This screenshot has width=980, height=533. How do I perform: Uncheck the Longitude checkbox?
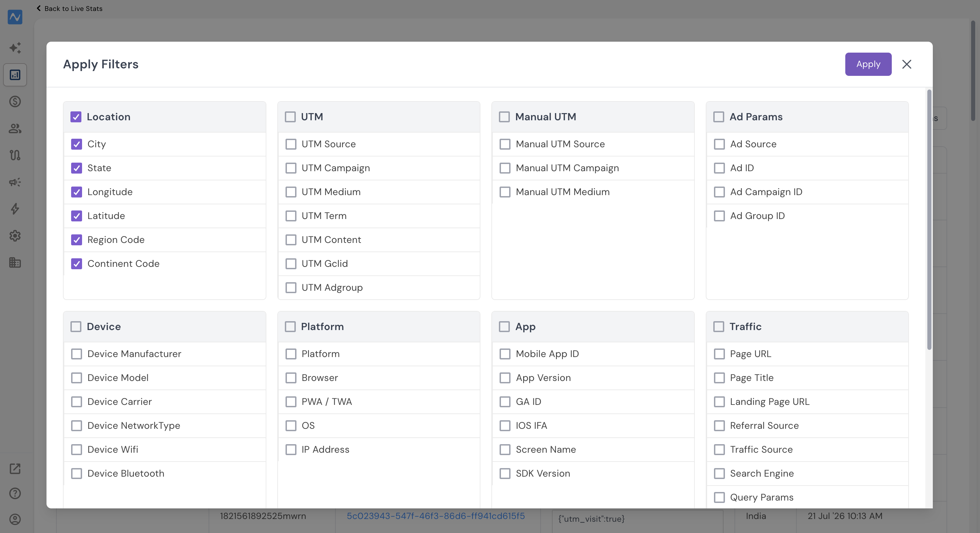coord(77,192)
